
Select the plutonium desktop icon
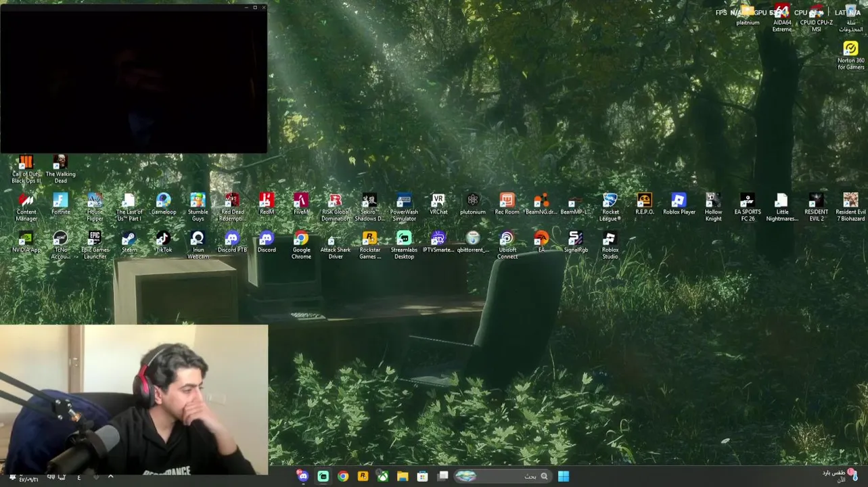coord(473,204)
